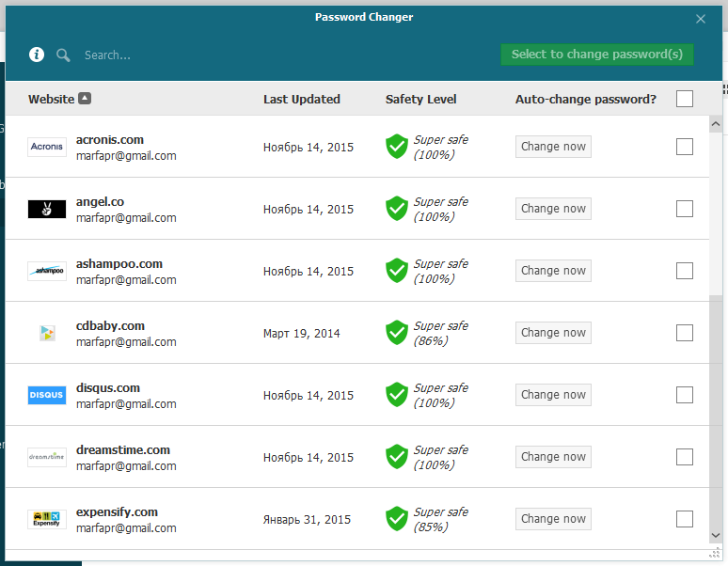Check the box for acronis.com

(685, 147)
